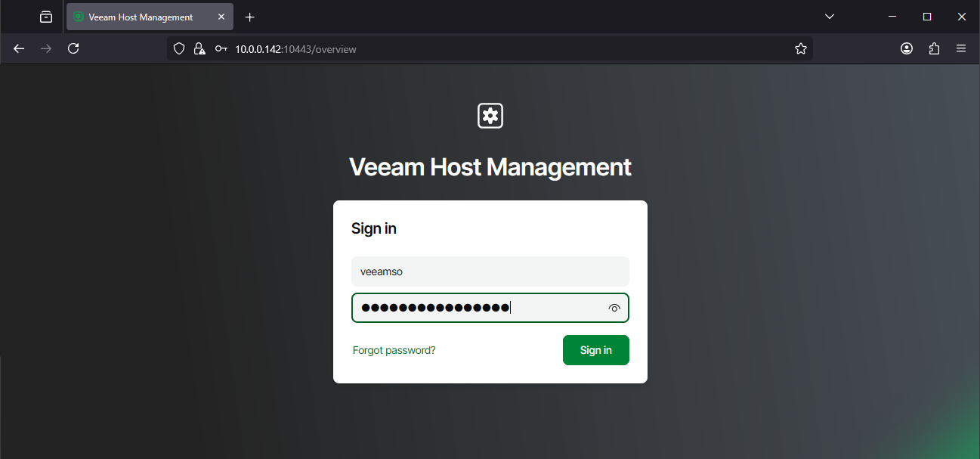Screen dimensions: 980x459
Task: Click the veeamso username field
Action: pos(490,271)
